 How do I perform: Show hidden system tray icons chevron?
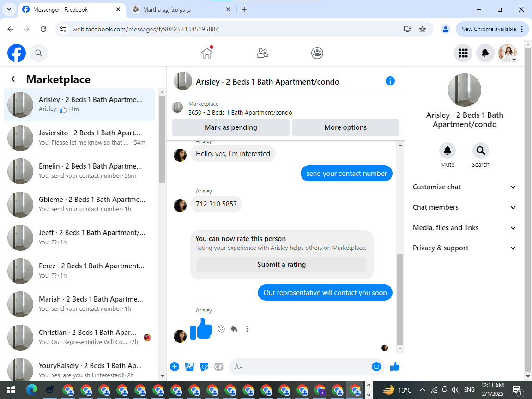click(x=423, y=390)
